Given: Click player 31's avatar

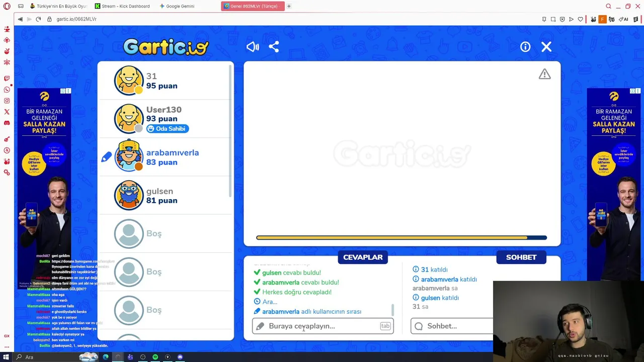Looking at the screenshot, I should [129, 80].
